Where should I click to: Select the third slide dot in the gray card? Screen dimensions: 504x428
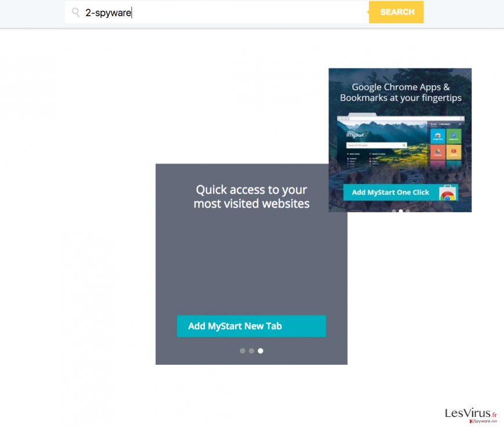pos(261,351)
